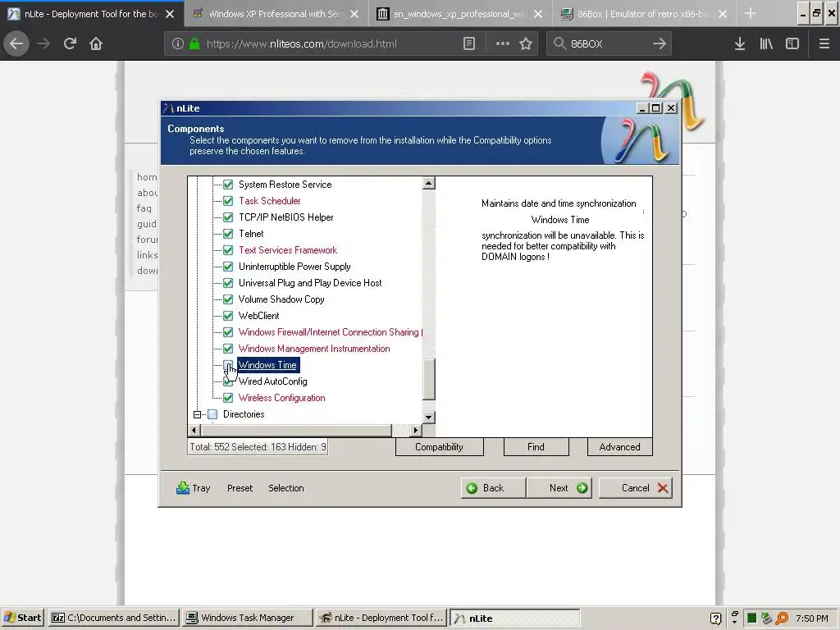Uncheck System Restore Service checkbox
The width and height of the screenshot is (840, 630).
228,185
